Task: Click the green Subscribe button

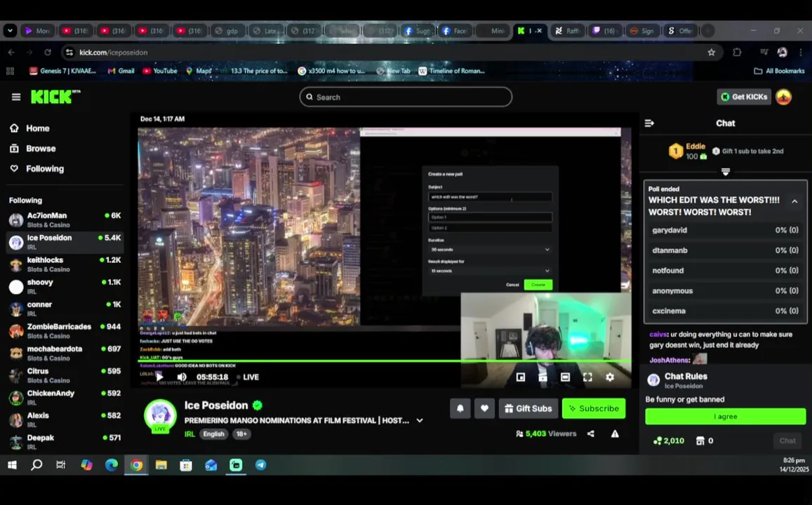Action: (x=594, y=408)
